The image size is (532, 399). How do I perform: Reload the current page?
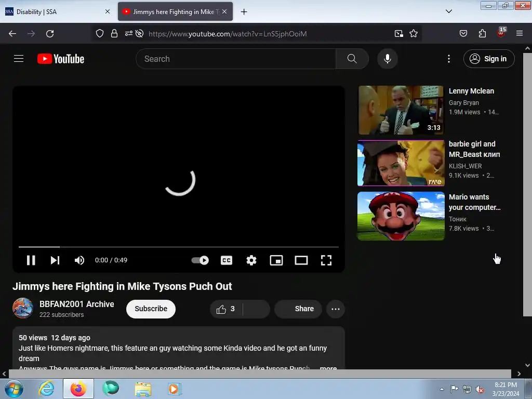(x=50, y=34)
